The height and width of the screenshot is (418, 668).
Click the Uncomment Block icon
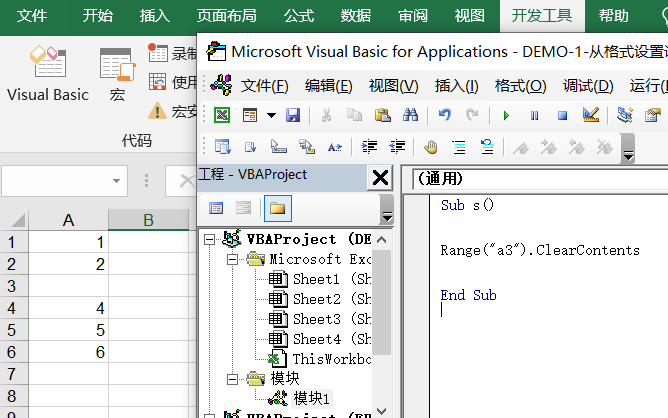[x=487, y=147]
